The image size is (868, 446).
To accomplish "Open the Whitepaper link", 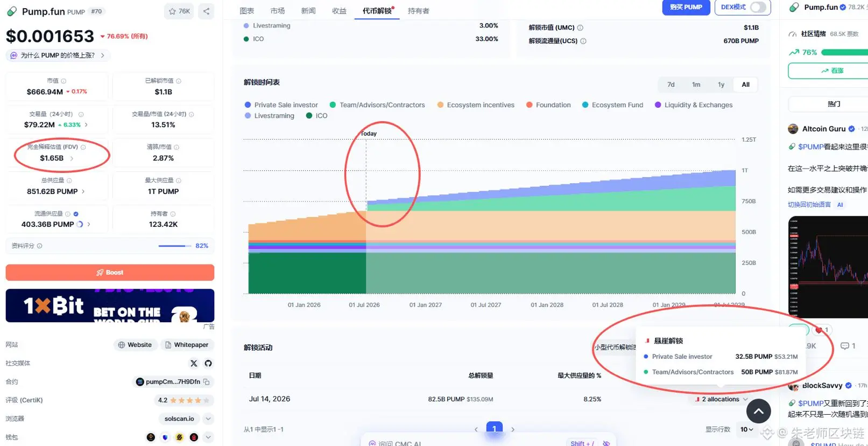I will [x=187, y=345].
